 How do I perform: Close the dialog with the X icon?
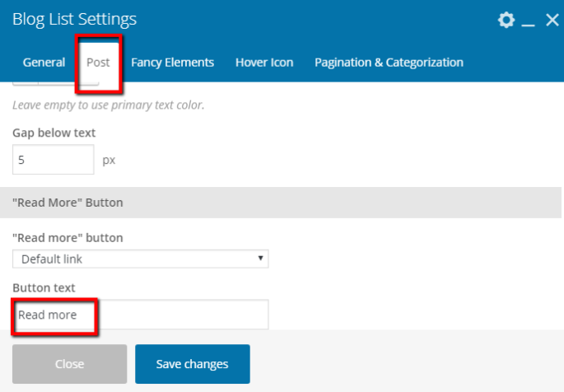coord(552,20)
